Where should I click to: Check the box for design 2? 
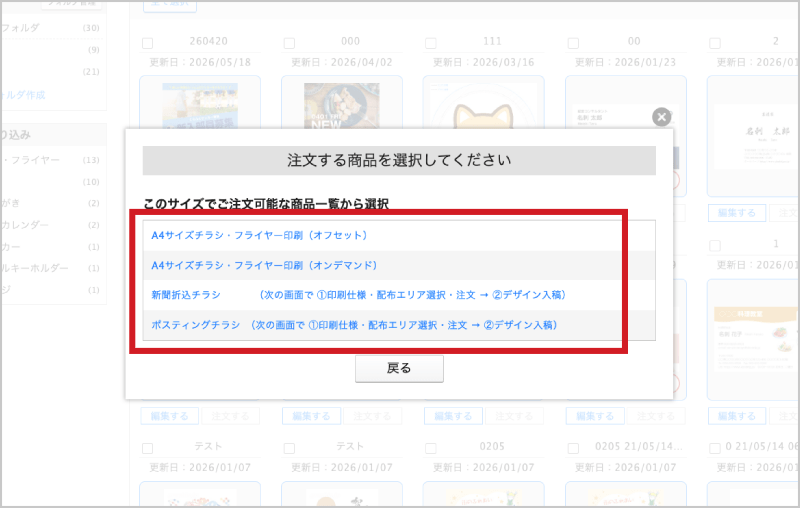715,43
